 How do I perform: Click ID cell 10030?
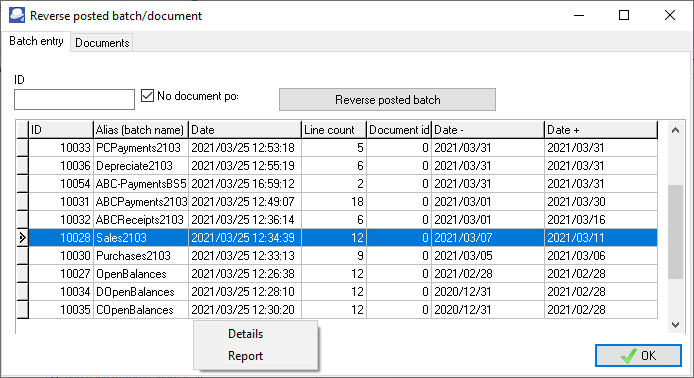[x=61, y=256]
